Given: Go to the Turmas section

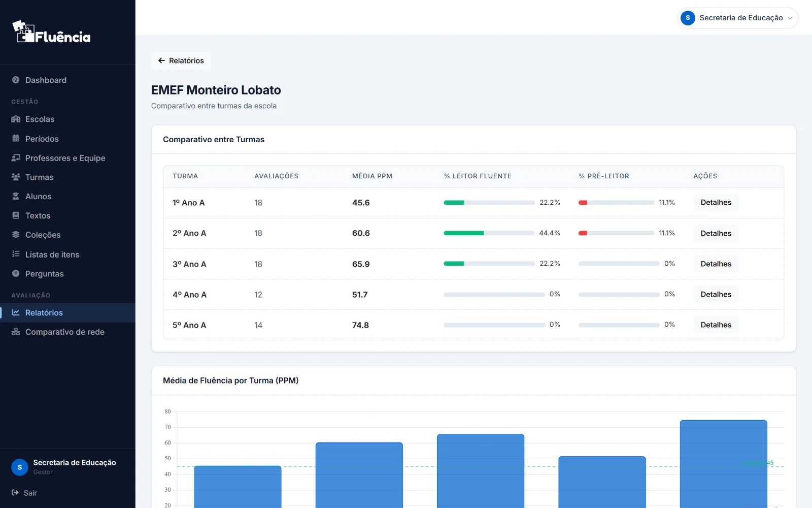Looking at the screenshot, I should [x=67, y=177].
